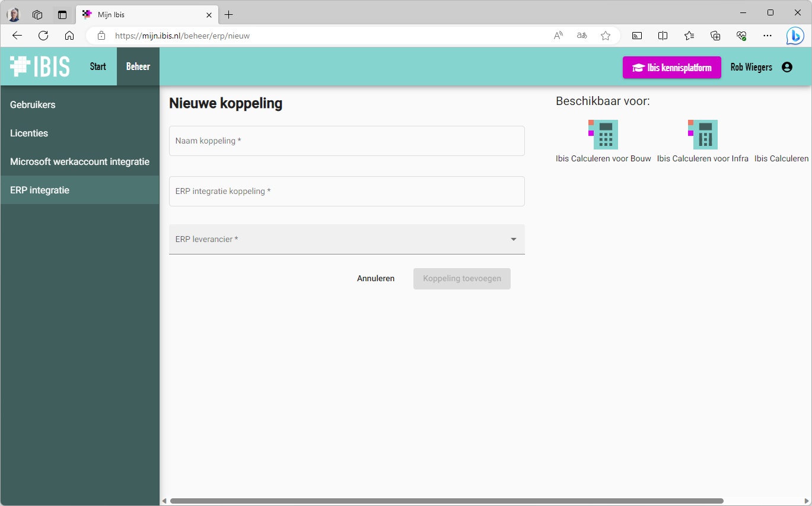Image resolution: width=812 pixels, height=506 pixels.
Task: Go to browser home page icon
Action: pyautogui.click(x=69, y=36)
